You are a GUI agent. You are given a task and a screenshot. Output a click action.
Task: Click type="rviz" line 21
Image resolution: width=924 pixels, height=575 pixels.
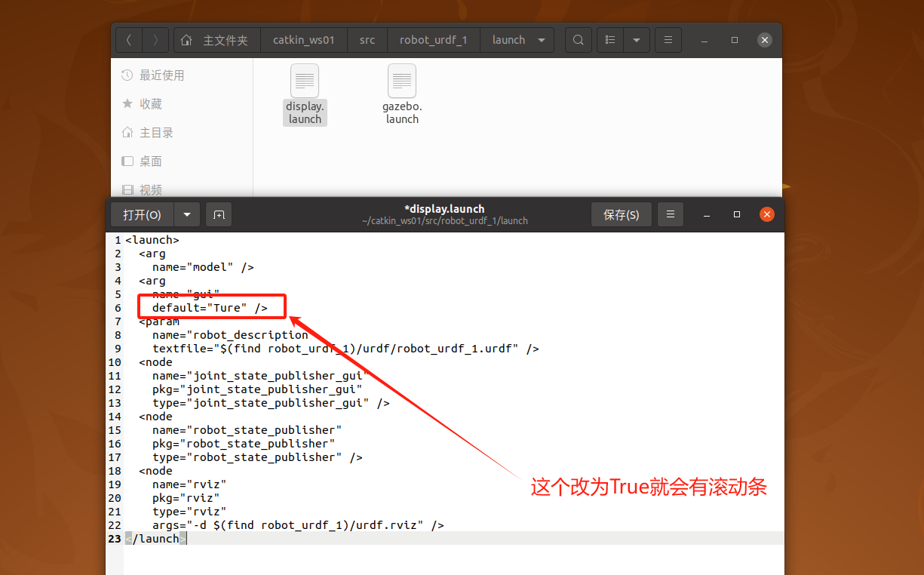[x=189, y=512]
